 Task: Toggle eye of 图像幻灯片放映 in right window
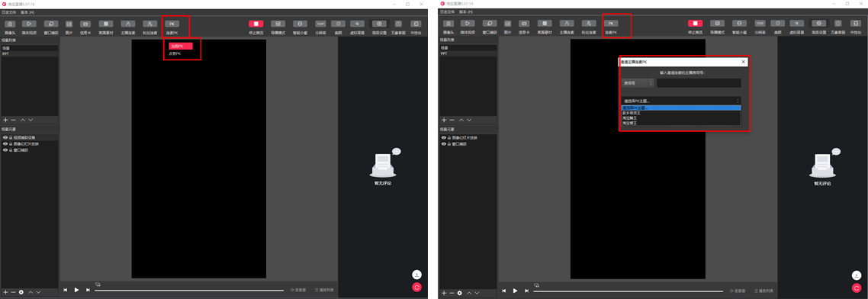(443, 137)
